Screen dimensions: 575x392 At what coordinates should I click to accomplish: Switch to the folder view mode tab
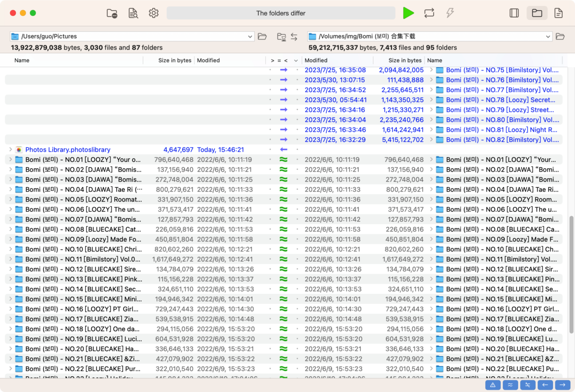tap(537, 13)
